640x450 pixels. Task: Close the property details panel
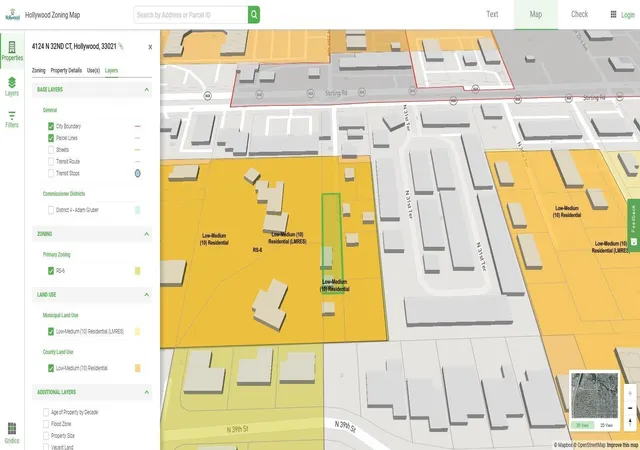pyautogui.click(x=150, y=47)
